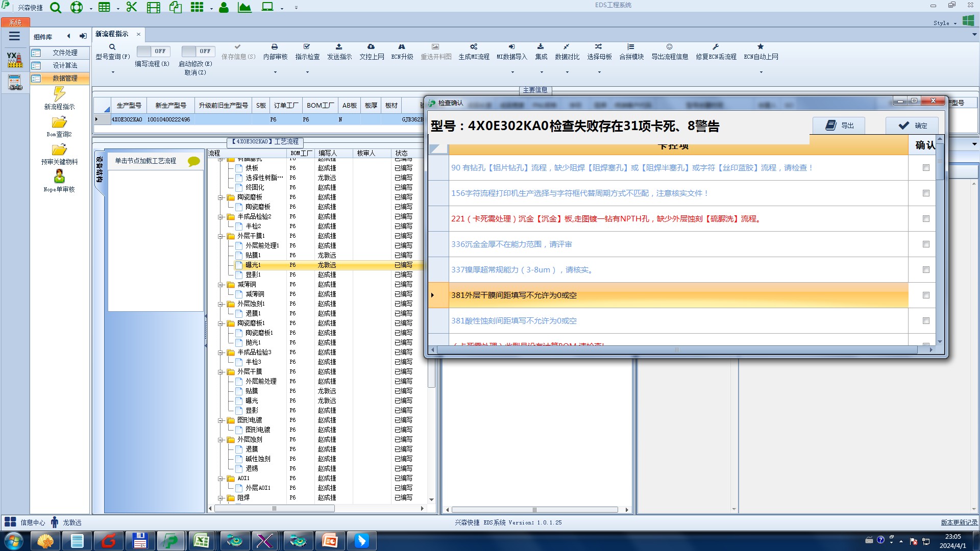Click the 导出流程信息 smiley icon
The width and height of the screenshot is (980, 551).
669,47
